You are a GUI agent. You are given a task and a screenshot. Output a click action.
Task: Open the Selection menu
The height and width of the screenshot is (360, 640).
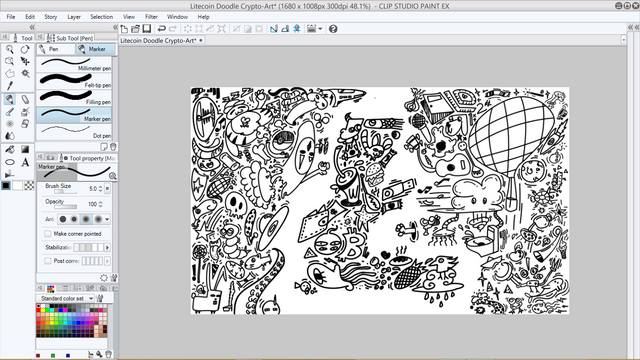point(102,17)
